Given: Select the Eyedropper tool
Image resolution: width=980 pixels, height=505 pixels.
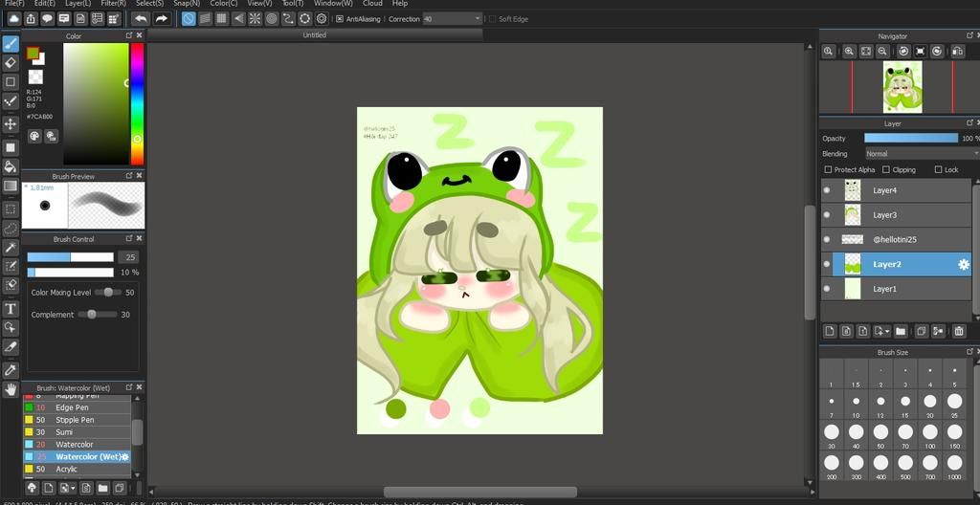Looking at the screenshot, I should [x=10, y=370].
